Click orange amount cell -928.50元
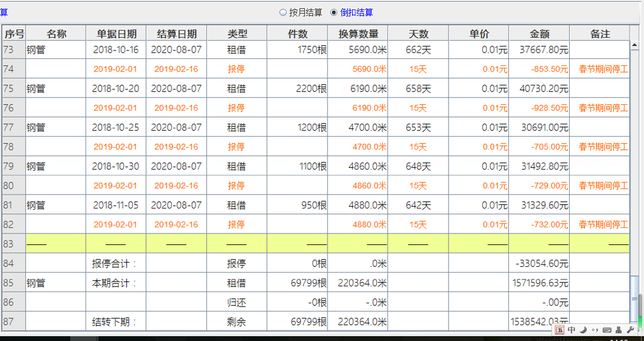The width and height of the screenshot is (644, 341). pyautogui.click(x=539, y=108)
